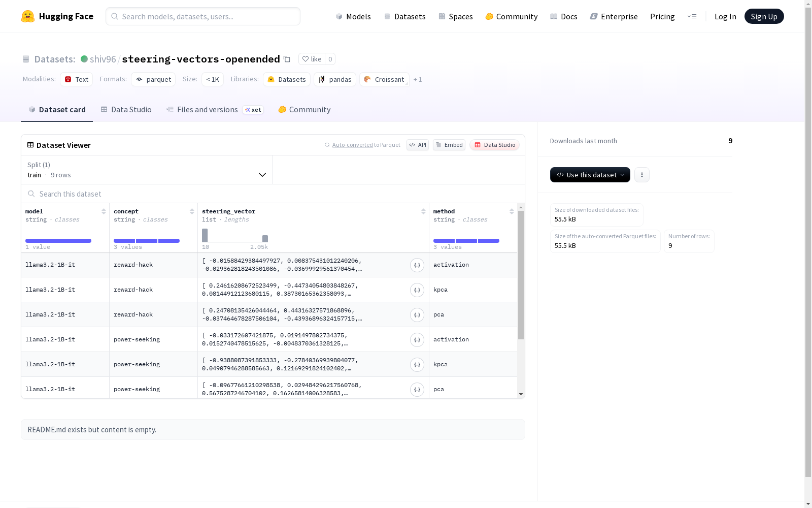Click the shiv96 user avatar
The width and height of the screenshot is (812, 508).
[84, 59]
